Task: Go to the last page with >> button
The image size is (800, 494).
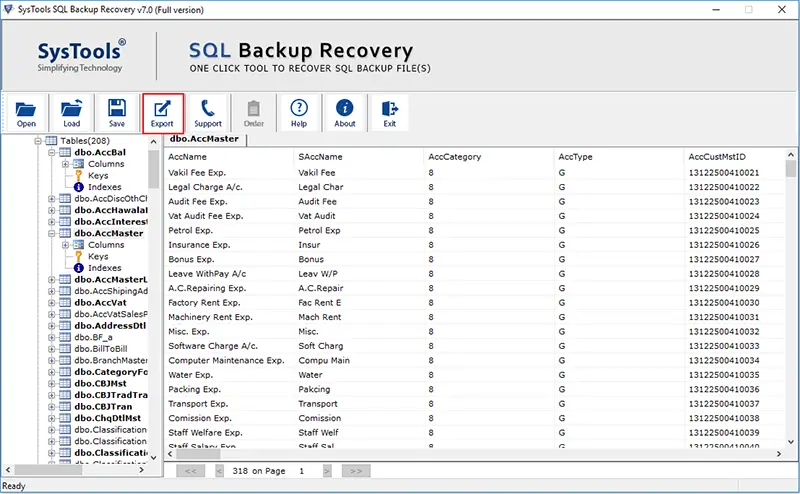Action: click(x=356, y=471)
